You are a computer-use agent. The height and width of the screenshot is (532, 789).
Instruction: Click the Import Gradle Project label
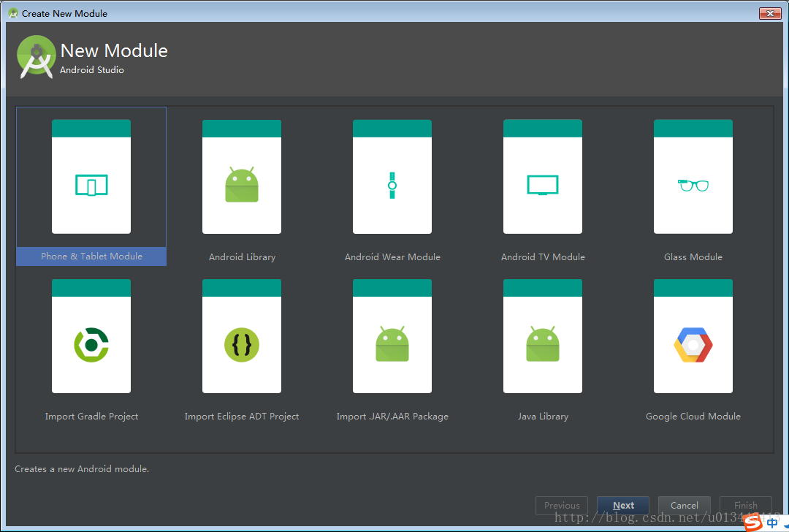click(x=91, y=417)
